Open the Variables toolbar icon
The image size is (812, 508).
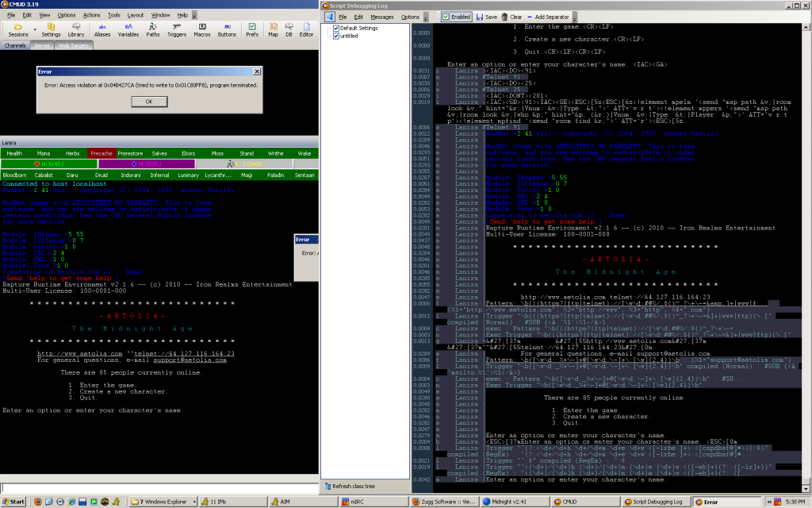[x=128, y=29]
